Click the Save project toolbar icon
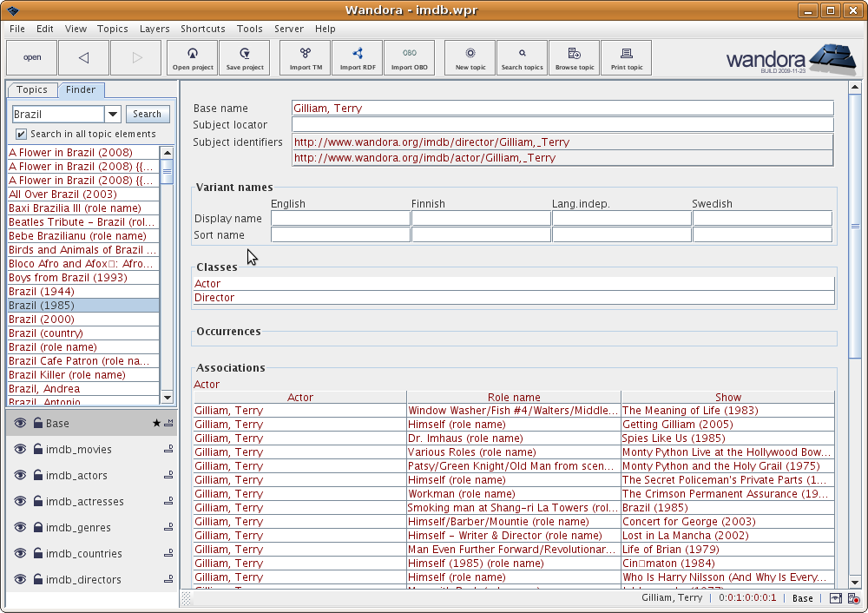This screenshot has width=868, height=613. 244,57
